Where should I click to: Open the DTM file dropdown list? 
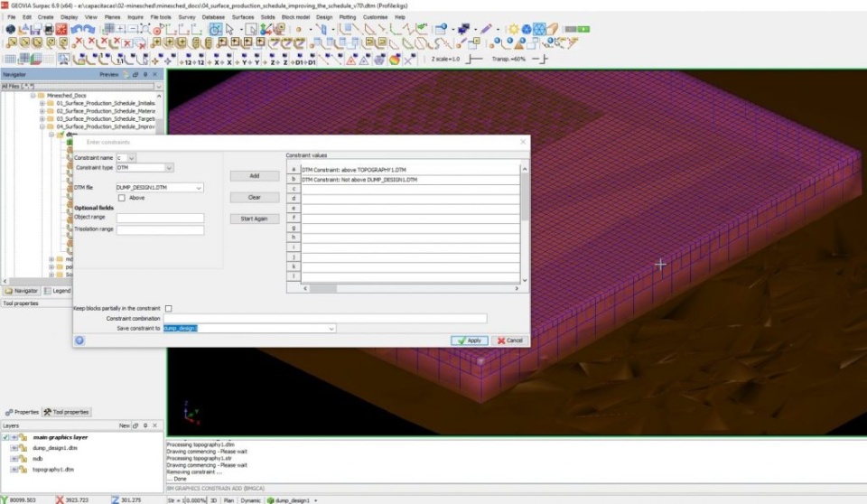199,188
